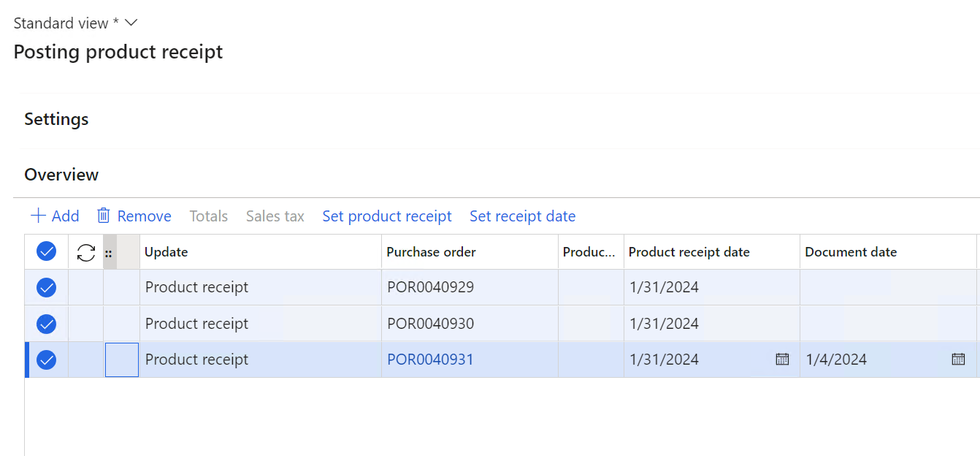This screenshot has height=456, width=980.
Task: Click Set receipt date in the toolbar
Action: 522,216
